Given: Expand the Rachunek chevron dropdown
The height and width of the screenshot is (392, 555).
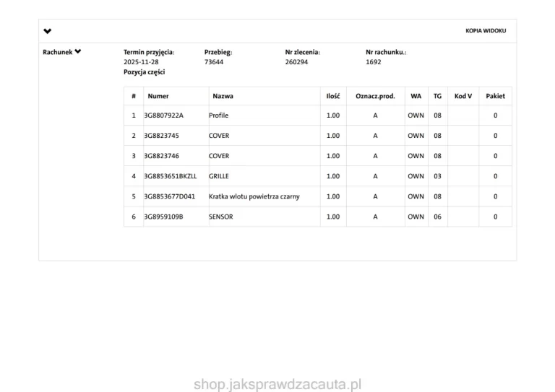Looking at the screenshot, I should tap(77, 52).
